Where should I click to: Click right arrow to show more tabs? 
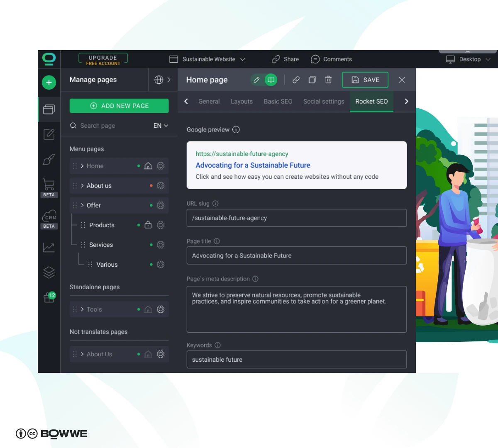pos(406,101)
